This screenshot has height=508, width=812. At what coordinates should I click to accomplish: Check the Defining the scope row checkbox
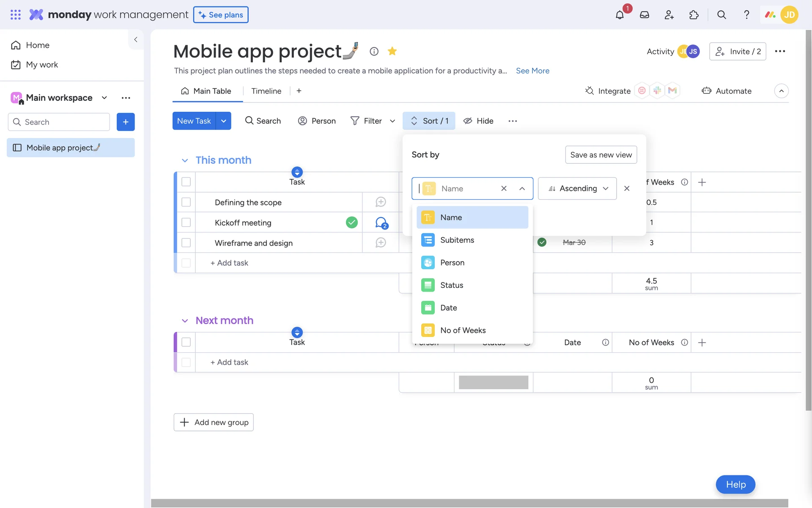pyautogui.click(x=186, y=202)
